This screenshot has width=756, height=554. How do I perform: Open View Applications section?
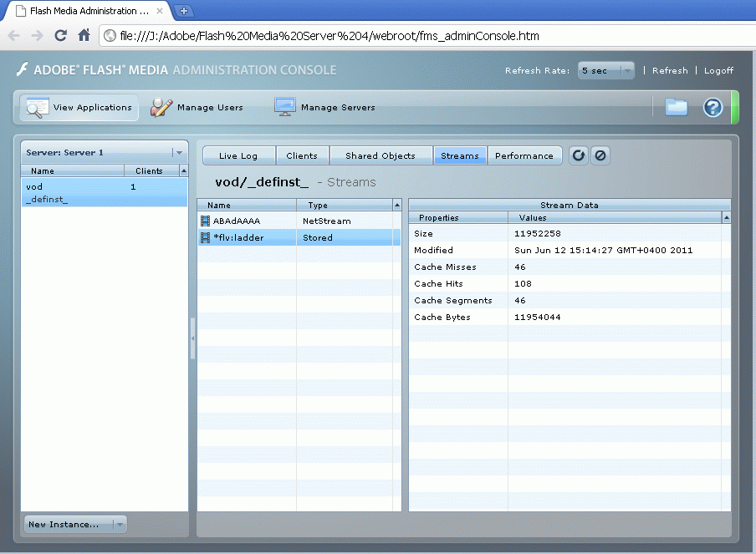(x=79, y=108)
